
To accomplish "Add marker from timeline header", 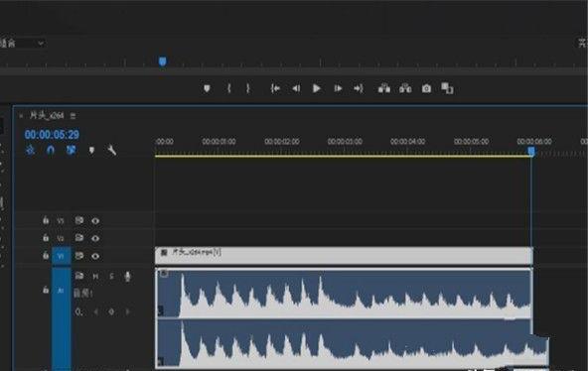I will coord(91,151).
